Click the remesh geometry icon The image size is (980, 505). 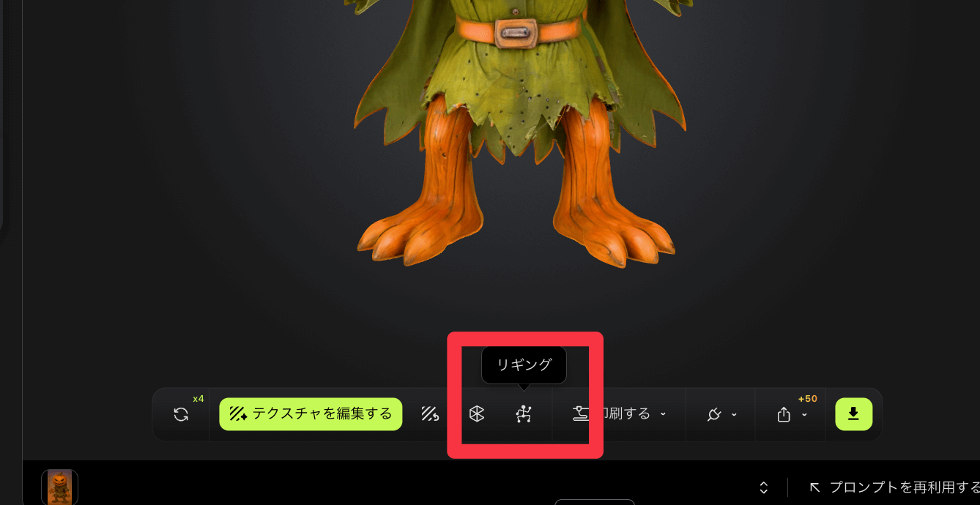click(476, 414)
